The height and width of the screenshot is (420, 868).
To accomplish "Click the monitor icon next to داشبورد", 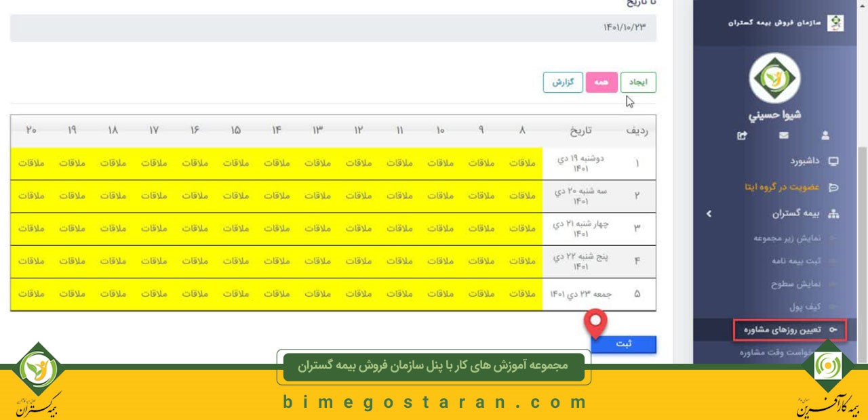I will pos(833,161).
